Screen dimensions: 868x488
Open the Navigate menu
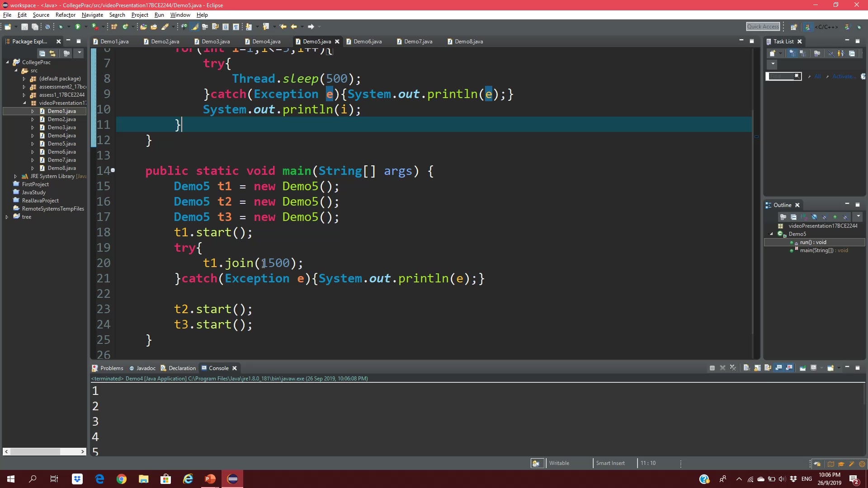coord(92,15)
